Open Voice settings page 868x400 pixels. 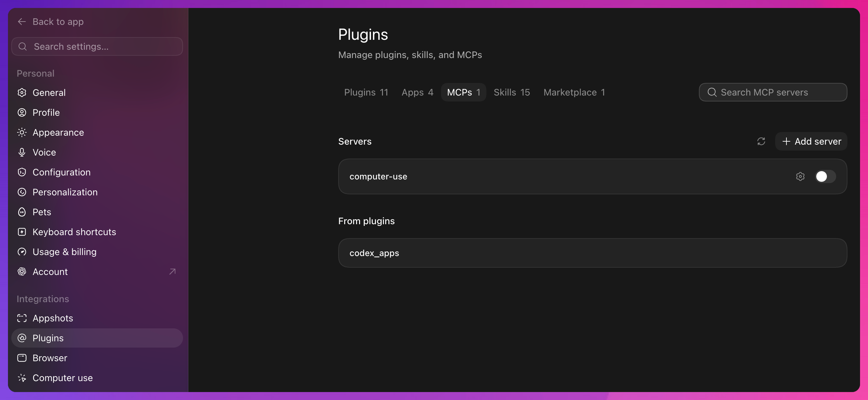(x=97, y=152)
